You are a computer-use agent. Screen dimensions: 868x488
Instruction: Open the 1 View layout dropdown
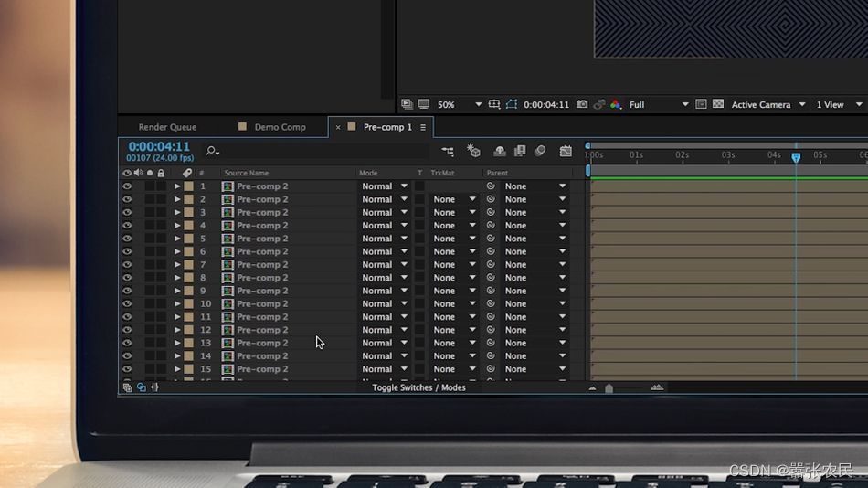tap(839, 104)
